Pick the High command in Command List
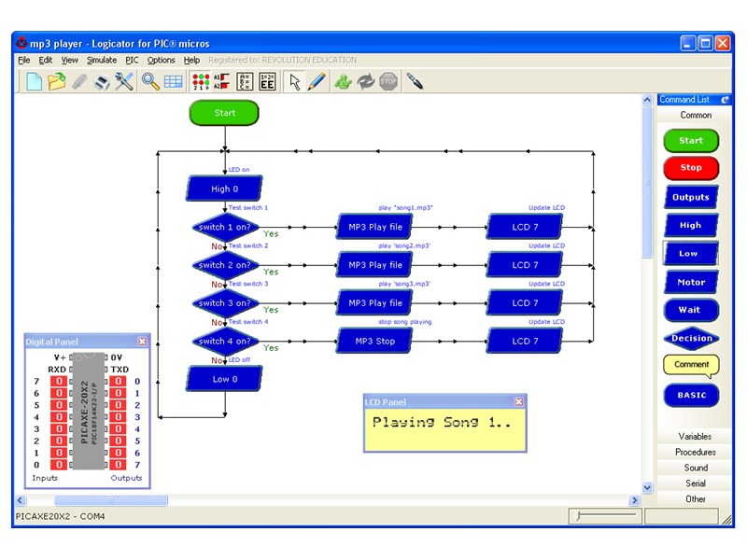Viewport: 747px width, 560px height. (691, 225)
